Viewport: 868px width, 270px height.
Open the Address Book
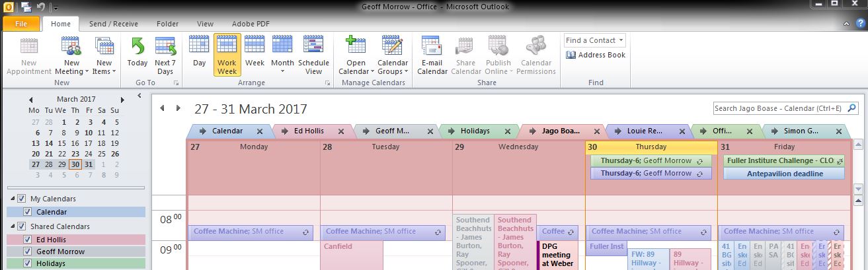pyautogui.click(x=596, y=55)
